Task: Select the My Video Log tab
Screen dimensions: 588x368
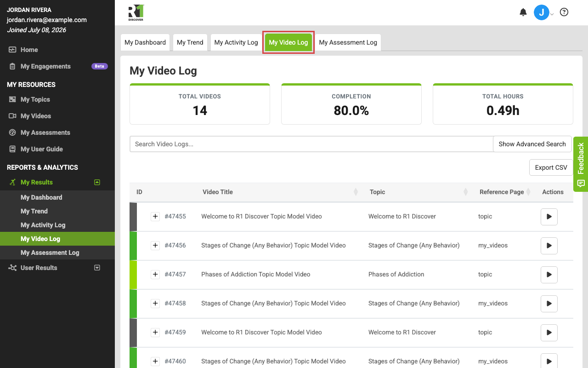Action: point(288,42)
